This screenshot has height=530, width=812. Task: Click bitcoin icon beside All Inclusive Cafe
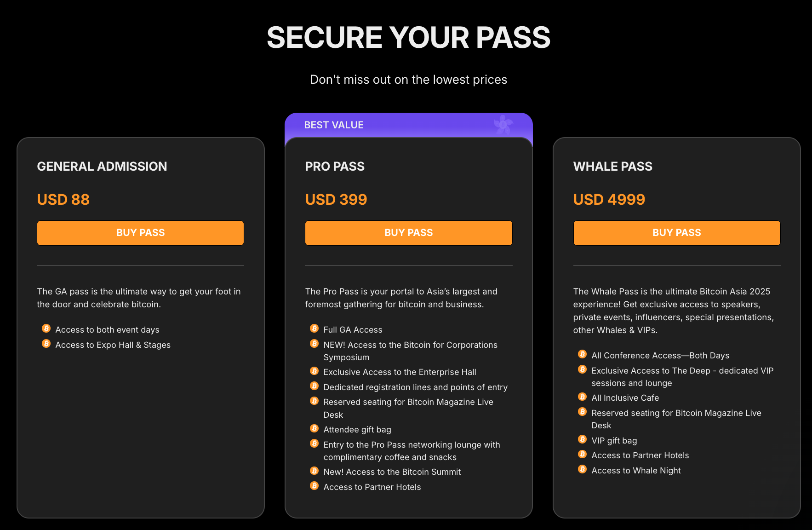[x=582, y=397]
